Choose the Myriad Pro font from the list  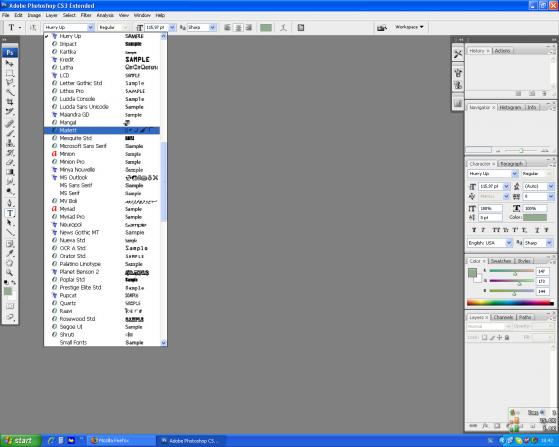[x=102, y=217]
